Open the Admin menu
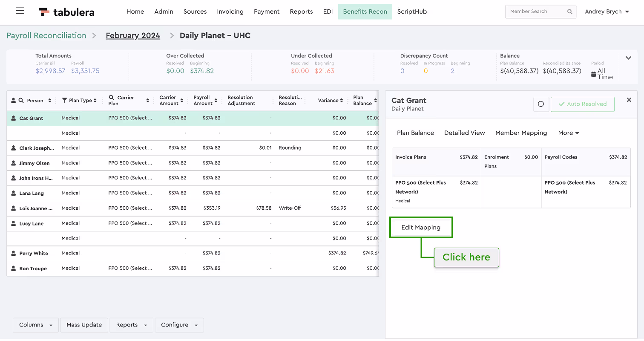Image resolution: width=644 pixels, height=341 pixels. click(x=164, y=12)
